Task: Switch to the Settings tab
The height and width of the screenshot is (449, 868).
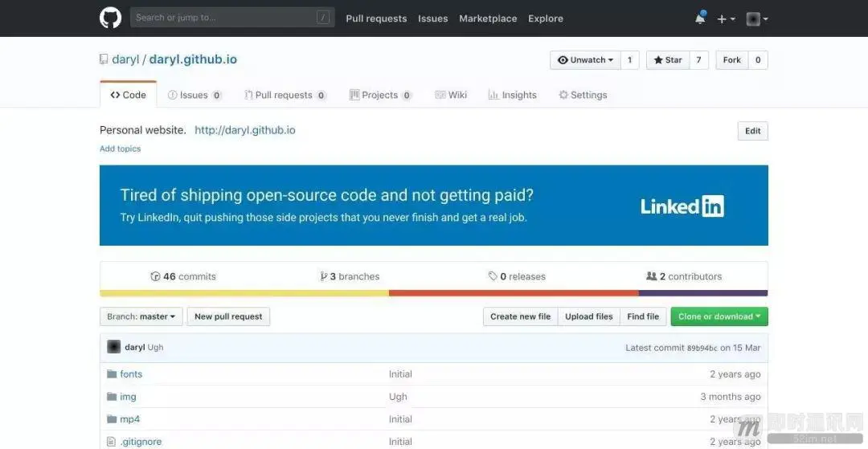Action: [583, 95]
